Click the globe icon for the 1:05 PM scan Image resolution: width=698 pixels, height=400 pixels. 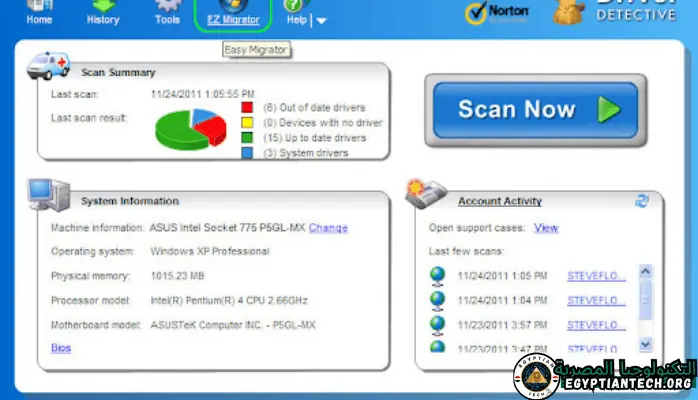coord(436,275)
